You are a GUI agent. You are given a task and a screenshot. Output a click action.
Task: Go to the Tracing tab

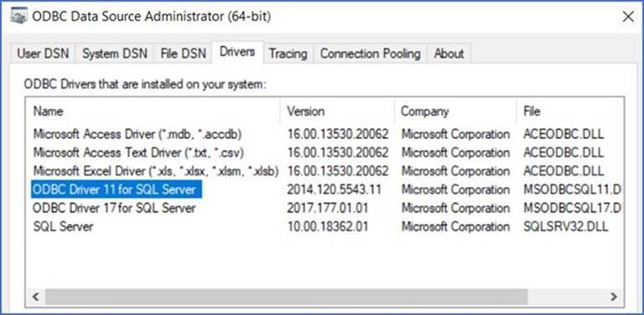pos(288,54)
